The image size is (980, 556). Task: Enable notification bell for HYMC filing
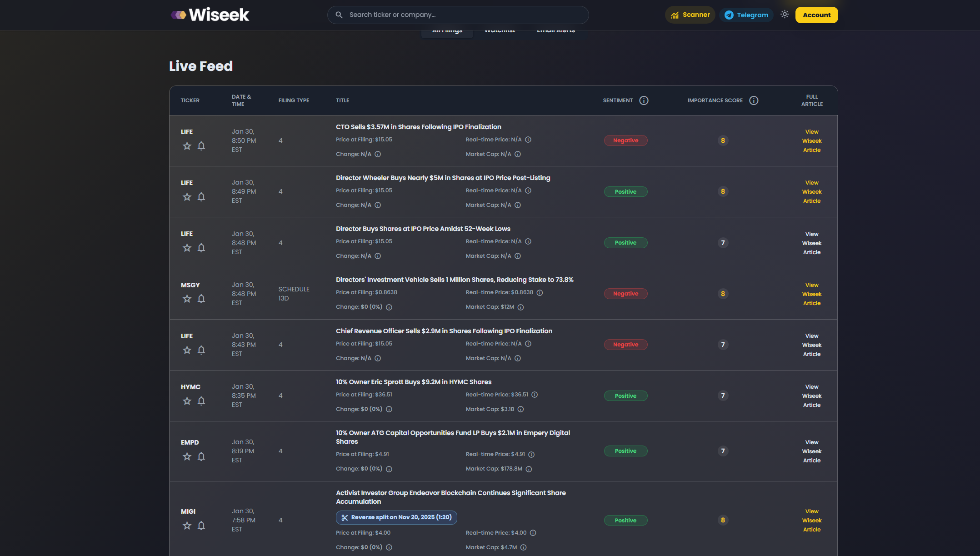coord(201,401)
